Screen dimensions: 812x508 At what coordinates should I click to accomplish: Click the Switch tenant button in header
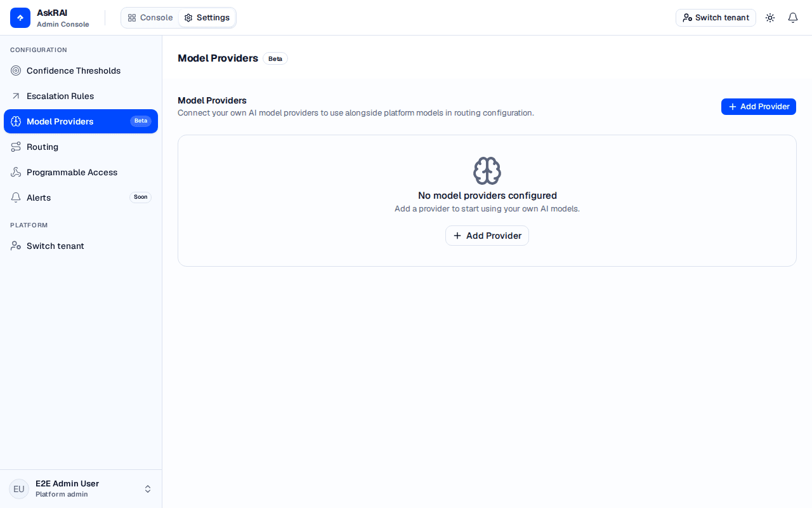(x=716, y=18)
